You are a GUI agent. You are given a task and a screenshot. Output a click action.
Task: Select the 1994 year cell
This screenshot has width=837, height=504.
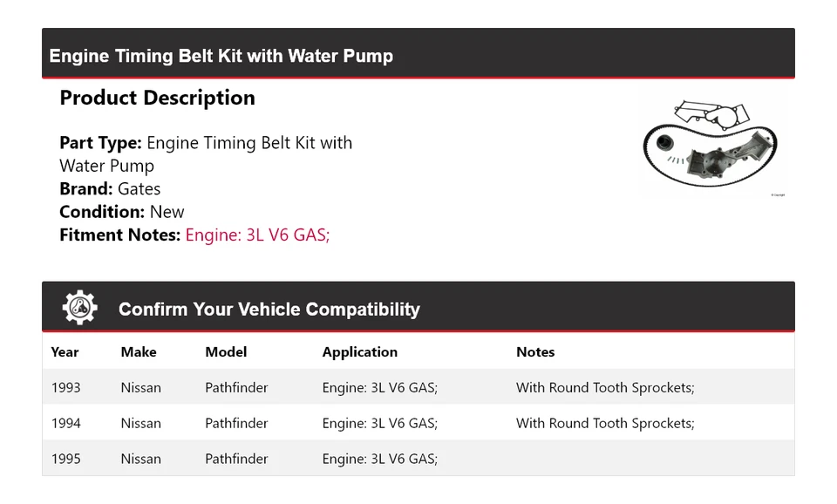(x=66, y=424)
